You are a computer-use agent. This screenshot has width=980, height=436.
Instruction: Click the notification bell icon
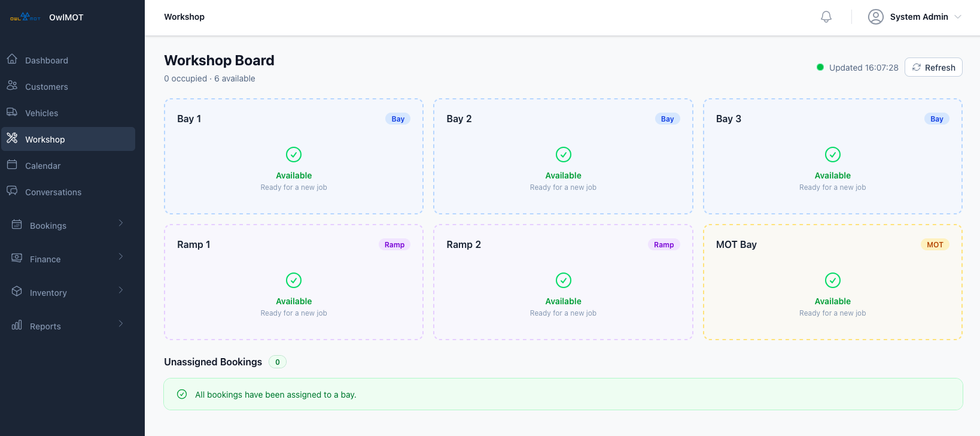tap(826, 17)
